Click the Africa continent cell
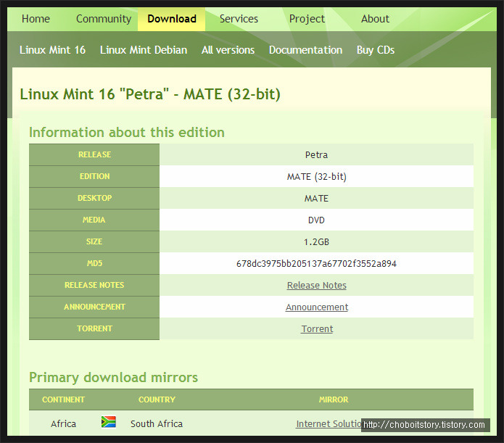The height and width of the screenshot is (443, 504). 63,424
